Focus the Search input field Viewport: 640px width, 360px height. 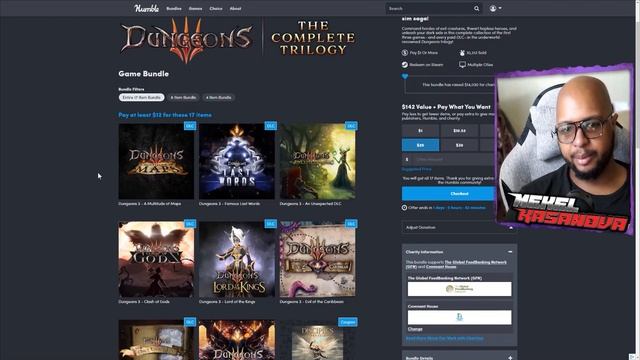429,9
